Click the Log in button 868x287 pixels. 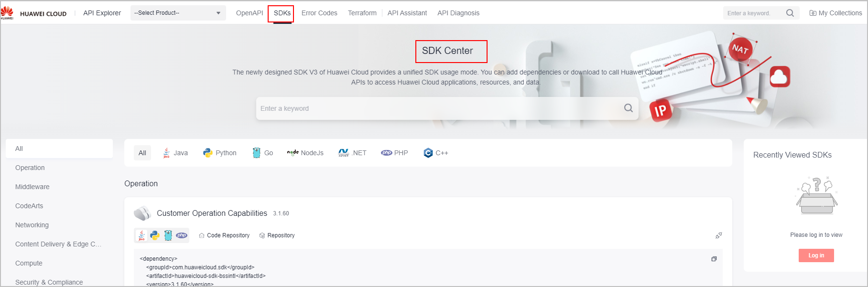[816, 255]
